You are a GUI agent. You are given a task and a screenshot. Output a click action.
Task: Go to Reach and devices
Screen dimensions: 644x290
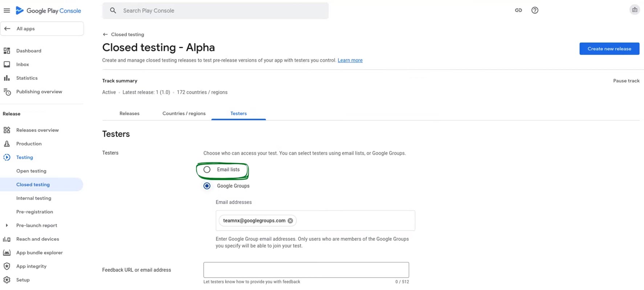coord(38,239)
